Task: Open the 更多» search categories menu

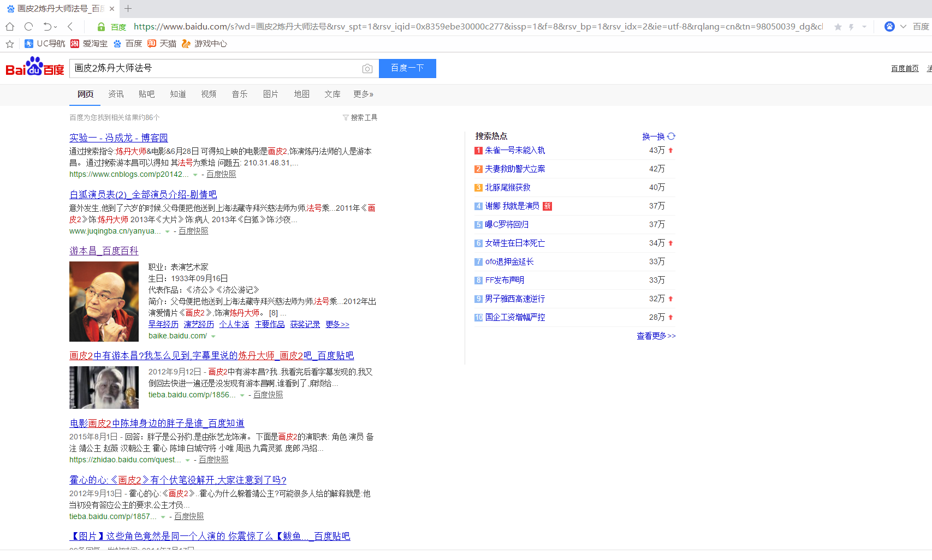Action: [x=364, y=94]
